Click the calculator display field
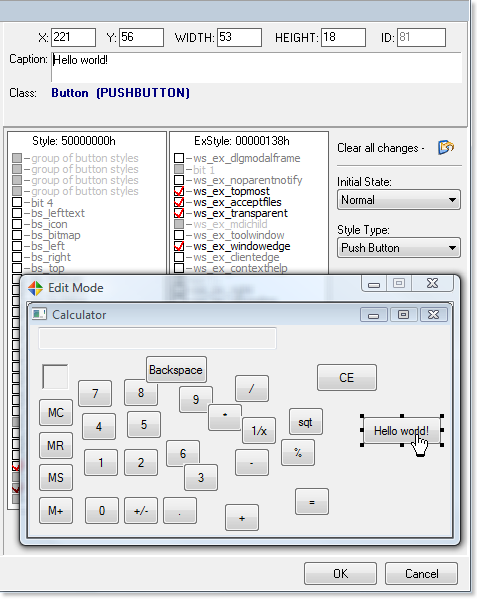477x600 pixels. pyautogui.click(x=157, y=338)
